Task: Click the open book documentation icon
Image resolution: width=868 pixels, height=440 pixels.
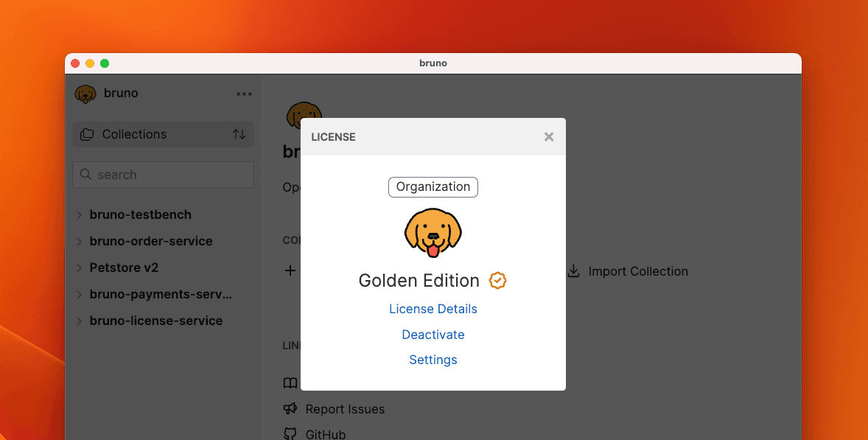Action: click(x=290, y=383)
